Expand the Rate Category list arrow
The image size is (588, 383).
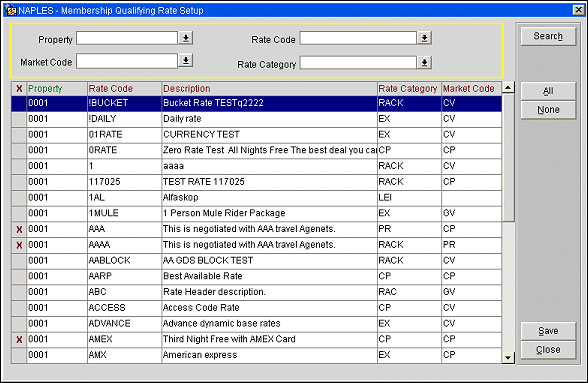[x=424, y=63]
